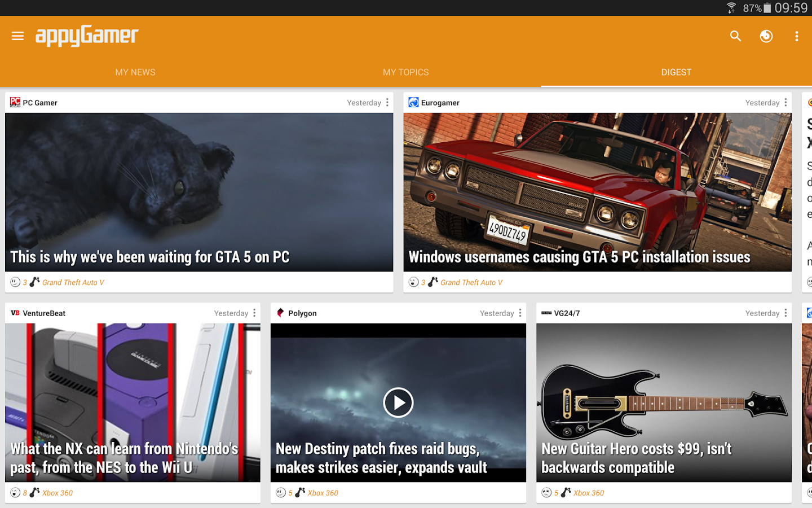Switch to the MY TOPICS tab
This screenshot has width=812, height=508.
pyautogui.click(x=406, y=72)
